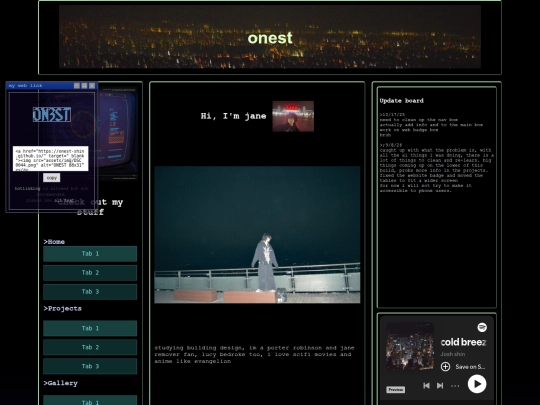Click the >Projects section heading
The image size is (540, 405).
pyautogui.click(x=63, y=309)
